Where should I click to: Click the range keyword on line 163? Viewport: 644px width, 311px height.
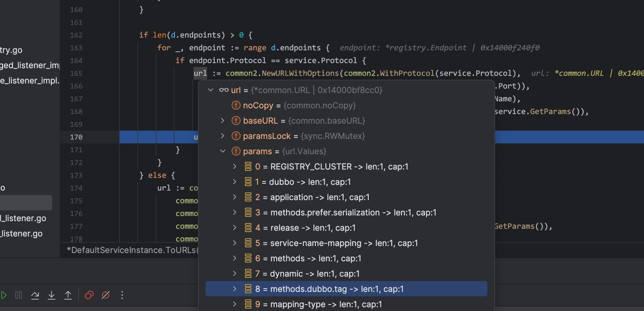(x=255, y=48)
